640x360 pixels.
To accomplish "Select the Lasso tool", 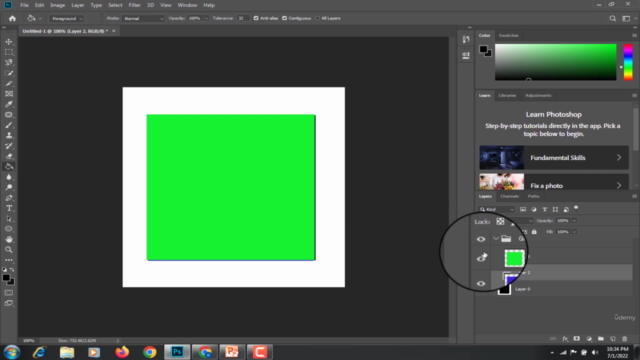I will [x=9, y=62].
